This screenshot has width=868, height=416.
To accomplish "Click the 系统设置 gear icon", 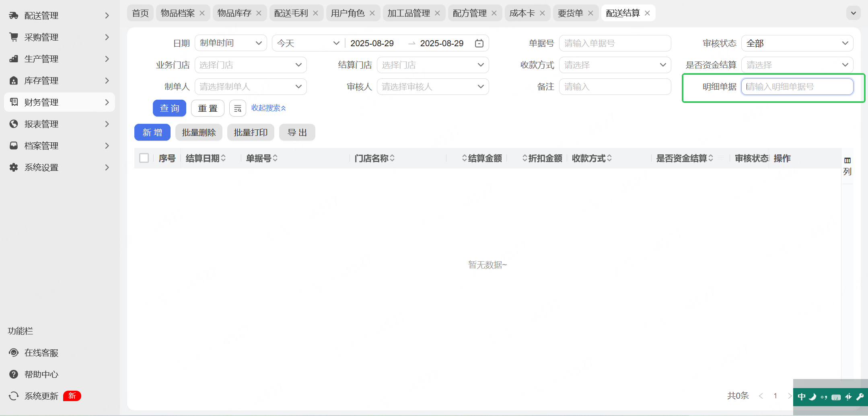I will click(x=14, y=167).
